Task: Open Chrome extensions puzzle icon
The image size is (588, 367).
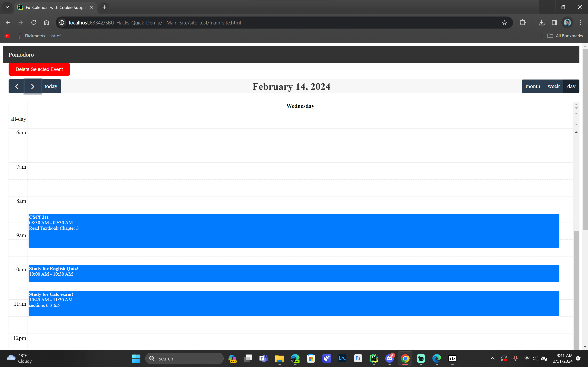Action: click(x=522, y=23)
